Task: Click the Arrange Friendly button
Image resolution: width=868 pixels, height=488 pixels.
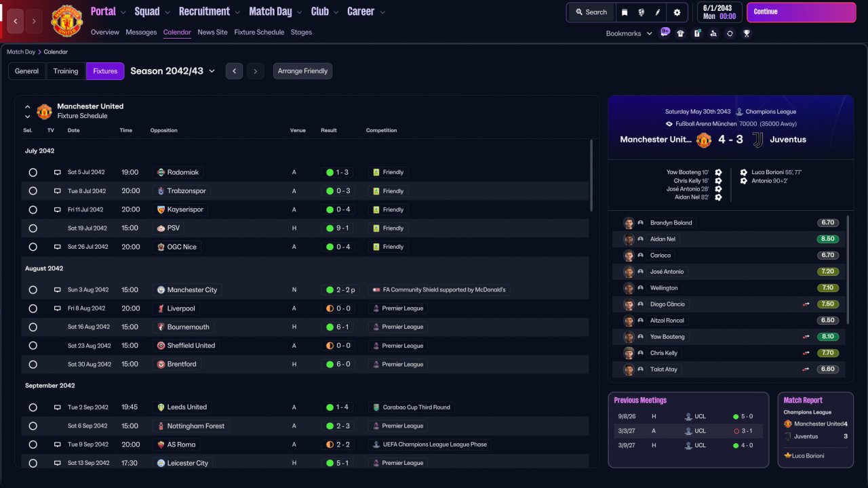Action: click(302, 71)
